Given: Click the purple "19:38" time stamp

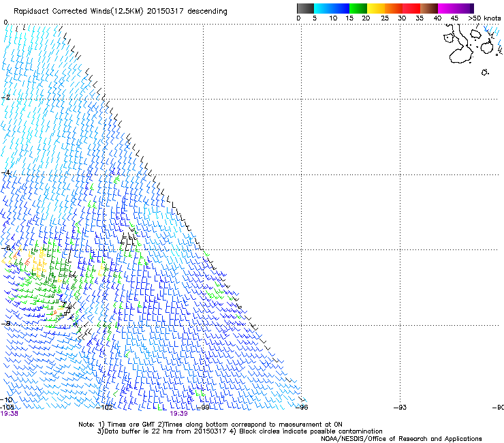Looking at the screenshot, I should pyautogui.click(x=10, y=414).
